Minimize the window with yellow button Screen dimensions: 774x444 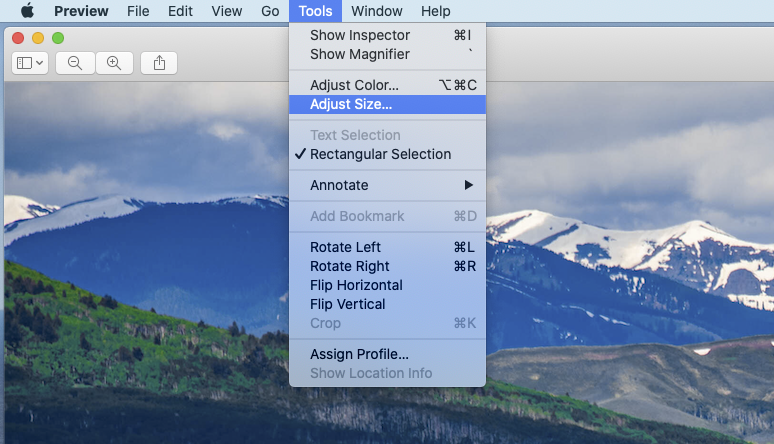point(38,38)
